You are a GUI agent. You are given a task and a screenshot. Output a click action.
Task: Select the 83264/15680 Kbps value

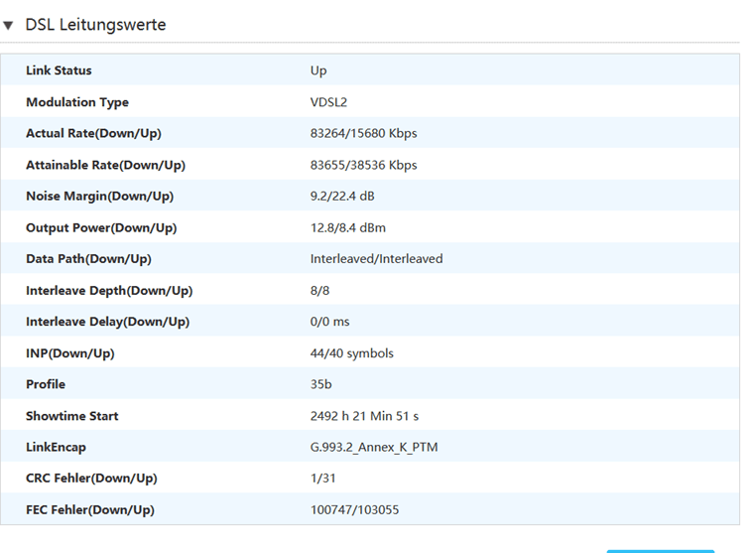(363, 133)
